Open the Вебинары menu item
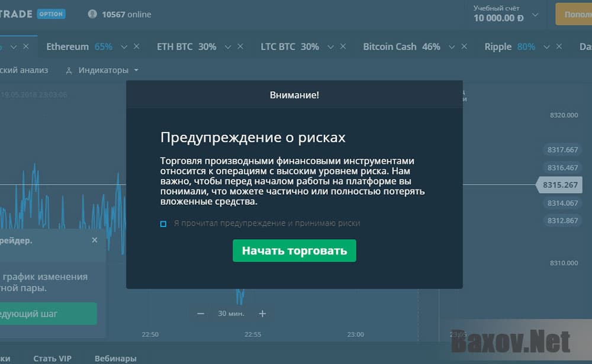This screenshot has height=364, width=592. pyautogui.click(x=115, y=358)
